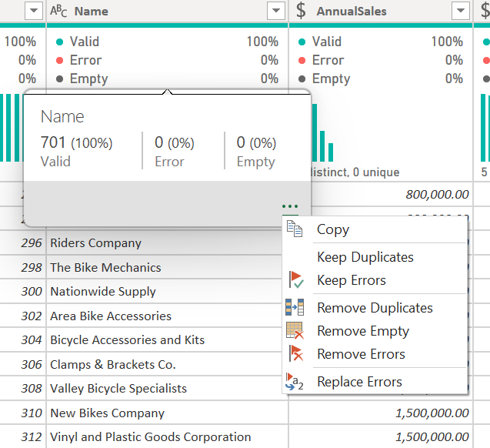Select the Riders Company cell

(95, 243)
